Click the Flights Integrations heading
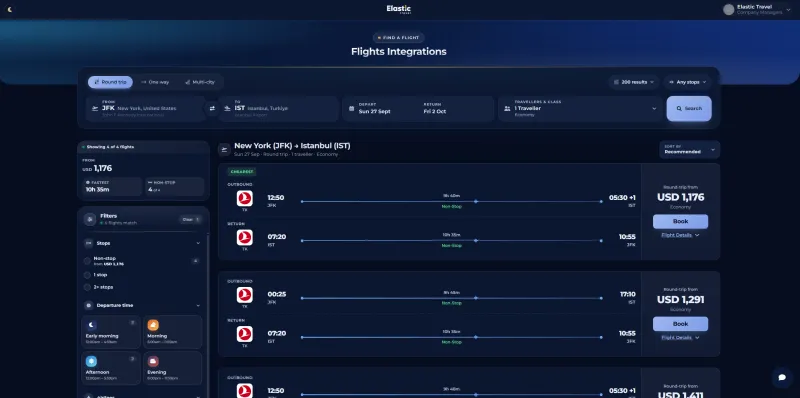The height and width of the screenshot is (398, 800). coord(398,52)
